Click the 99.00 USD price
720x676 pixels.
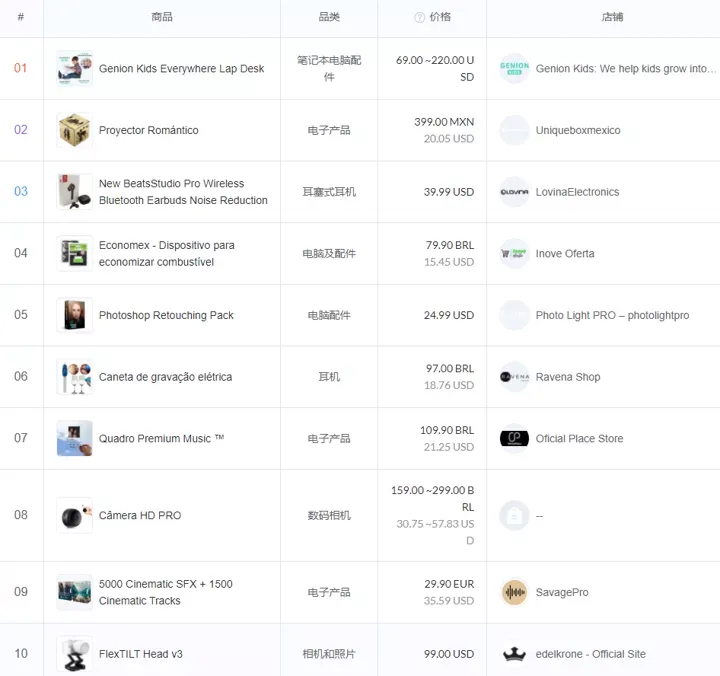point(449,654)
